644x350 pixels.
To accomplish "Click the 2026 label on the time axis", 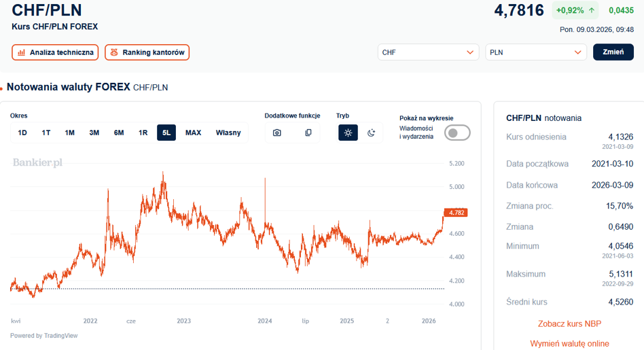I will pyautogui.click(x=429, y=321).
